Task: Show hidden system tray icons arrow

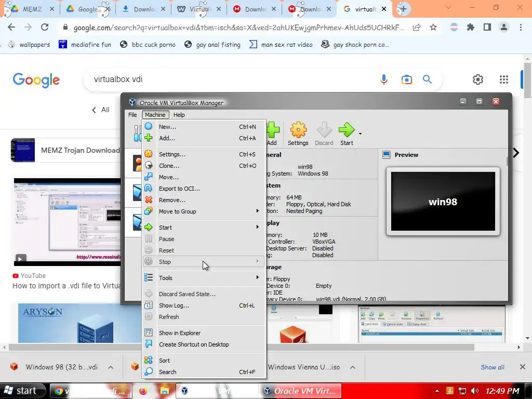Action: click(437, 391)
